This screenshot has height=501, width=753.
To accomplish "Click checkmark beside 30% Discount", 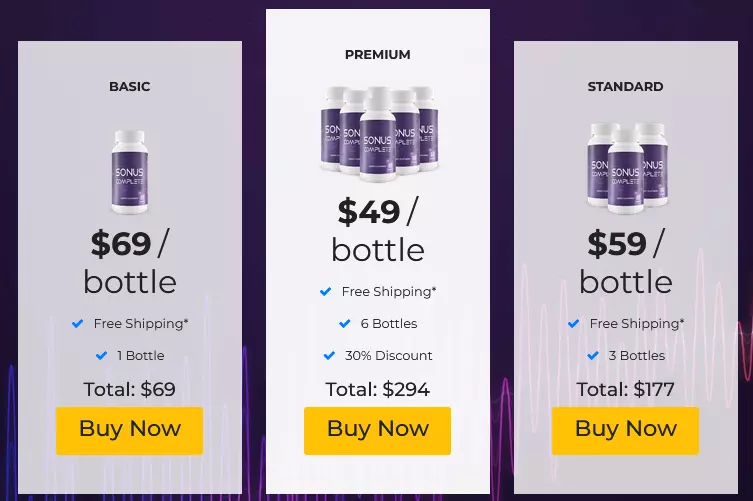I will pos(329,356).
